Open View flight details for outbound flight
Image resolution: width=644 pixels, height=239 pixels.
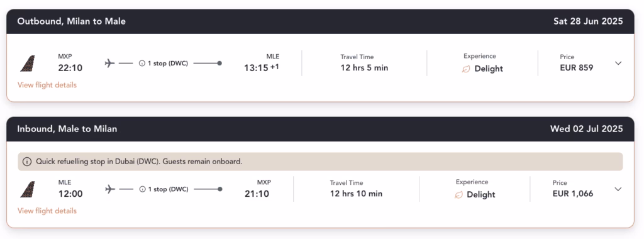pos(47,85)
